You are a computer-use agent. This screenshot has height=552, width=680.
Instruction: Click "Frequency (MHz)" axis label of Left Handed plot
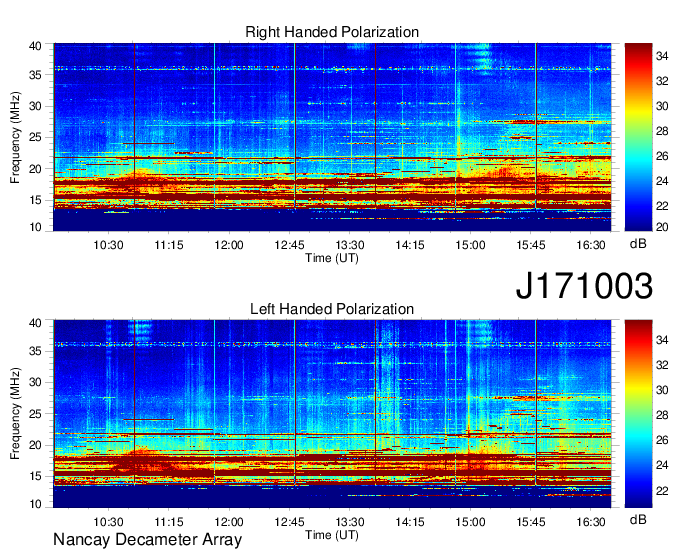pyautogui.click(x=15, y=414)
